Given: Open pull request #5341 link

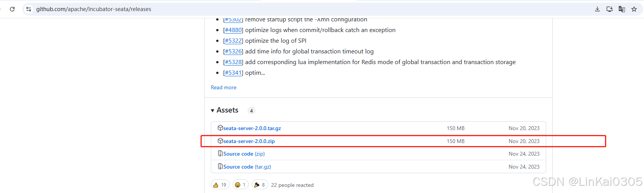Looking at the screenshot, I should (x=233, y=72).
